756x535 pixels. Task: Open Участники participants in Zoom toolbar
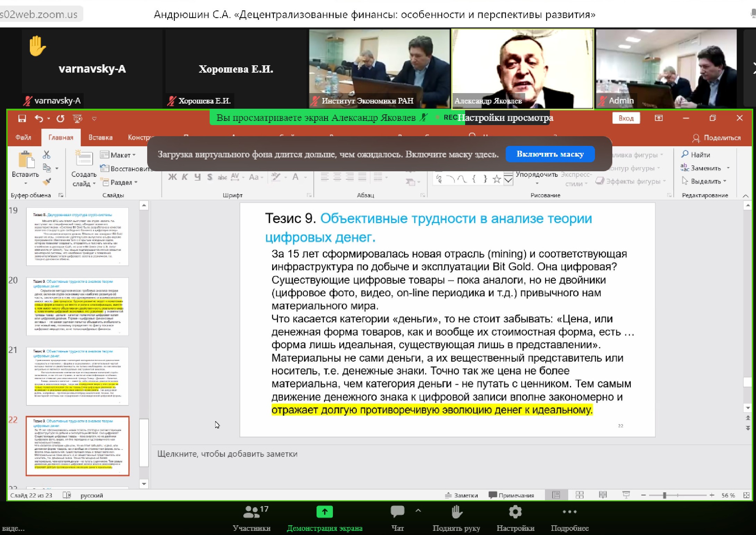(252, 518)
